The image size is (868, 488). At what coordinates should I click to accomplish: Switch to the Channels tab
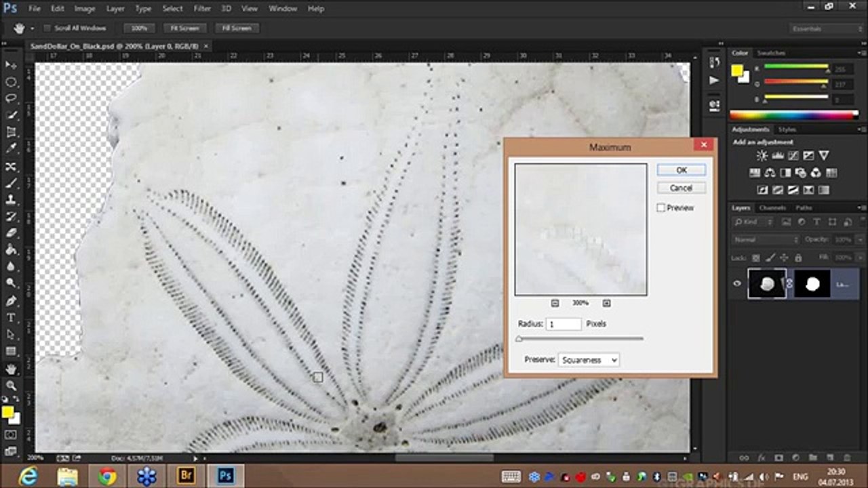772,207
